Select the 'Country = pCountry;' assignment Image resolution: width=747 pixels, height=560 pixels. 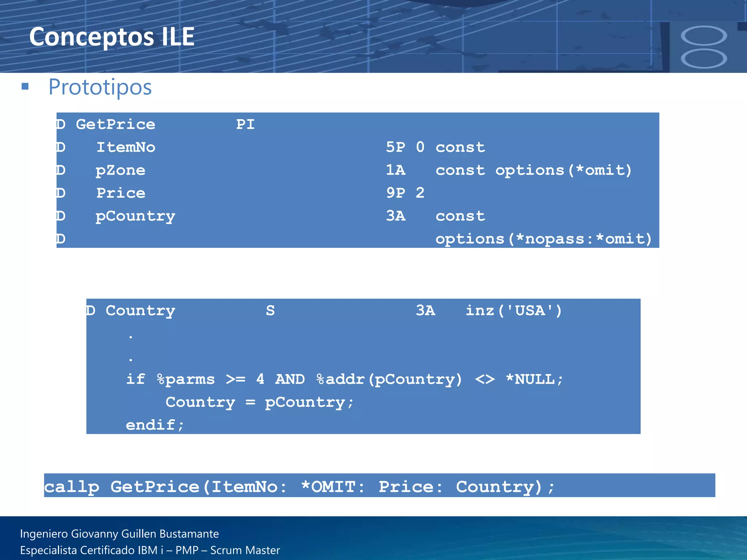260,402
